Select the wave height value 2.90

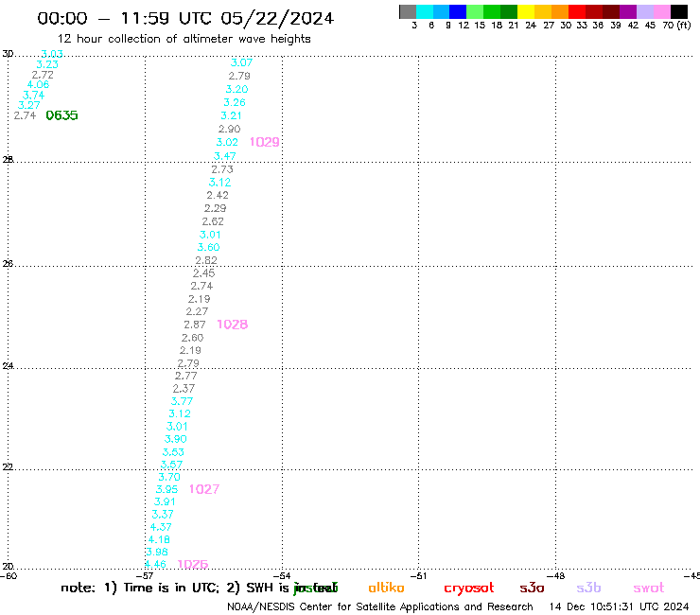pos(230,129)
